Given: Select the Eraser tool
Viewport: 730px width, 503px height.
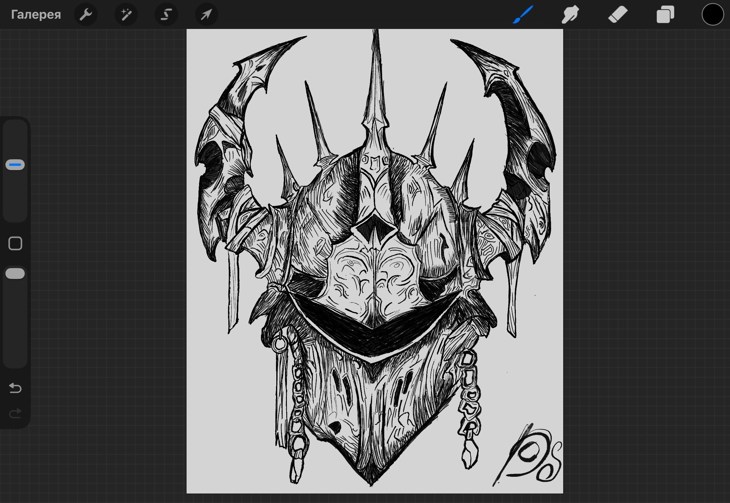Looking at the screenshot, I should click(618, 14).
